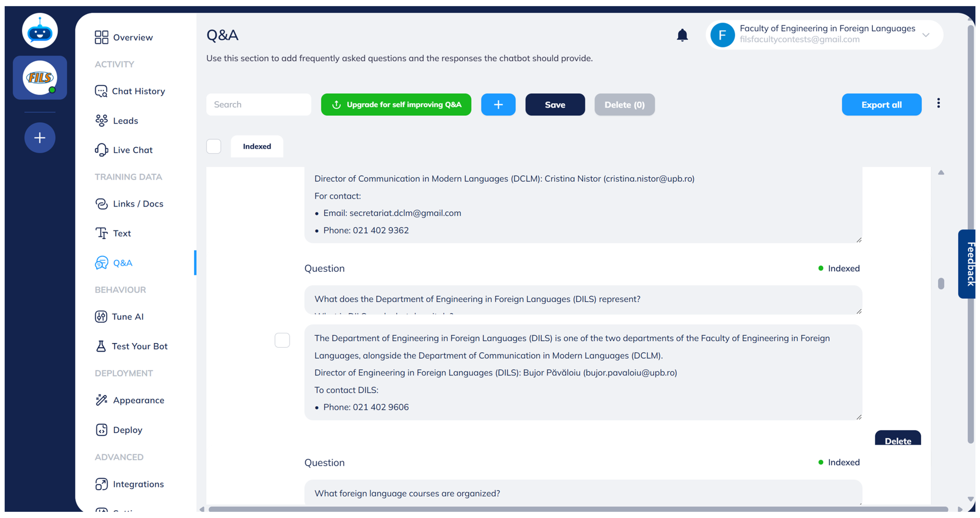This screenshot has height=518, width=980.
Task: Open the FILS chatbot logo
Action: point(40,78)
